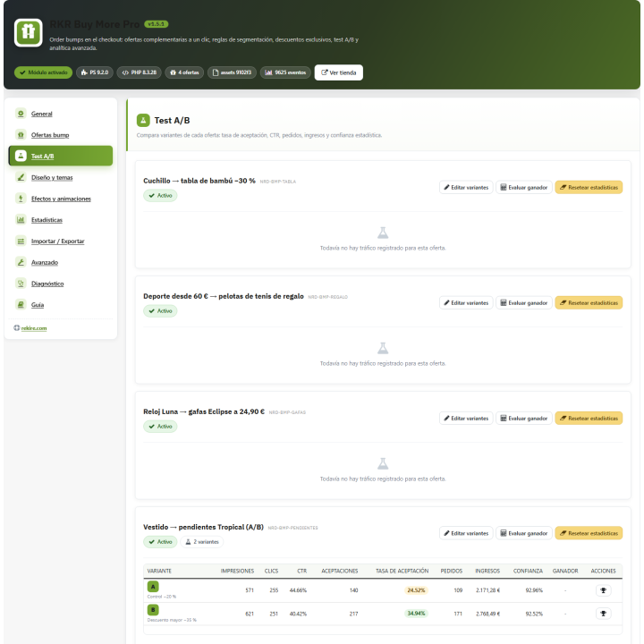Click the Diagnóstico stethoscope icon

click(x=21, y=284)
